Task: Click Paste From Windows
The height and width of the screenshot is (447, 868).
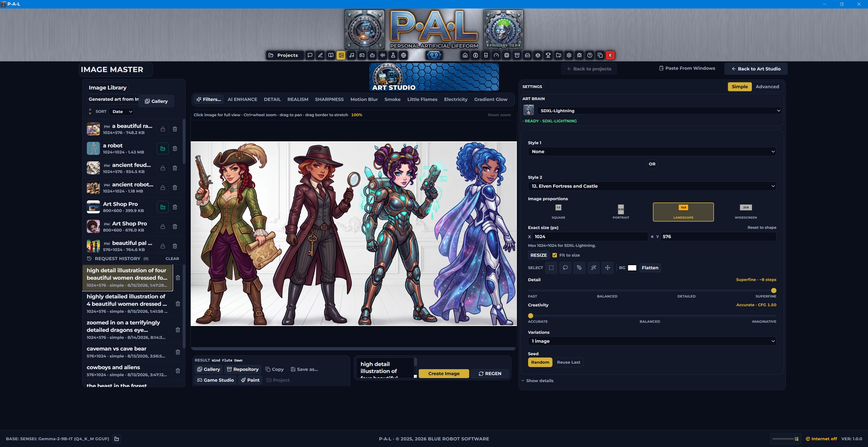Action: [x=687, y=68]
